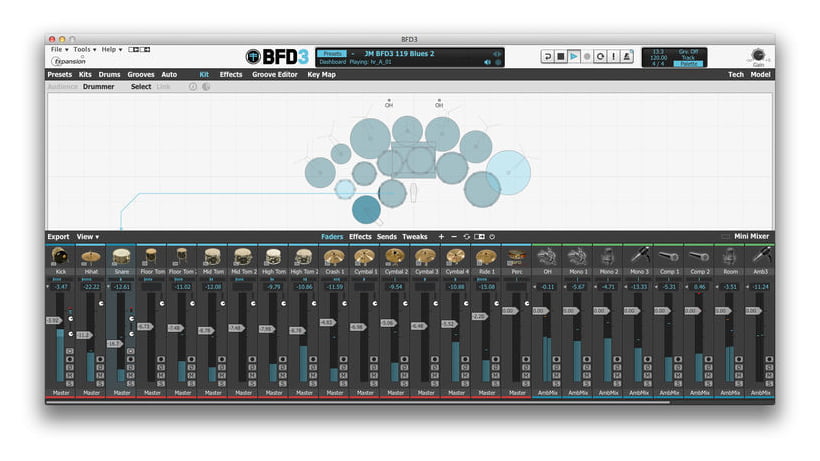Open Master output selector on Kick channel
Image resolution: width=820 pixels, height=461 pixels.
[61, 393]
